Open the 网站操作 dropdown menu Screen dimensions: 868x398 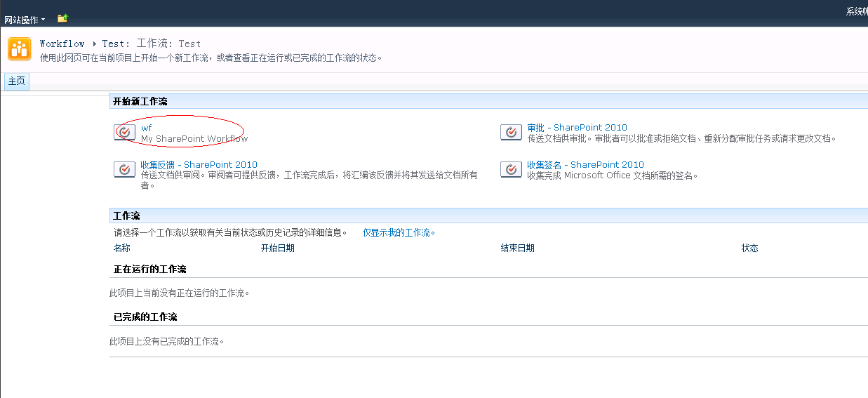(x=25, y=20)
